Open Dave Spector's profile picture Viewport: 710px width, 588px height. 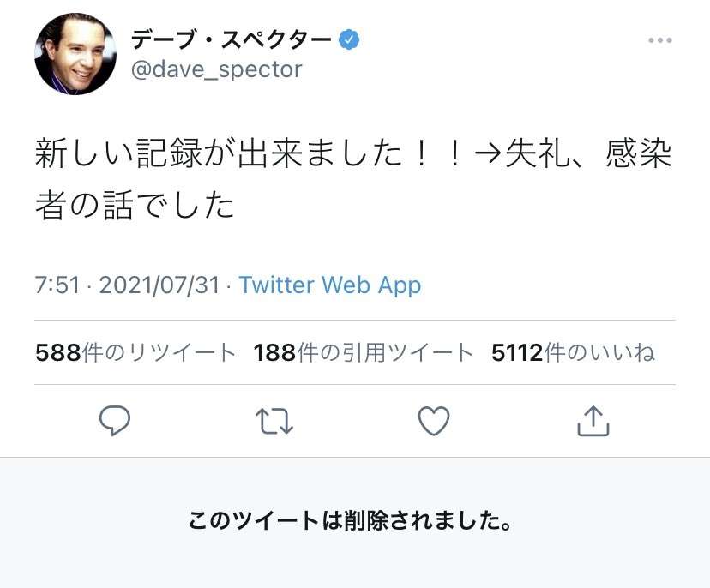(75, 54)
